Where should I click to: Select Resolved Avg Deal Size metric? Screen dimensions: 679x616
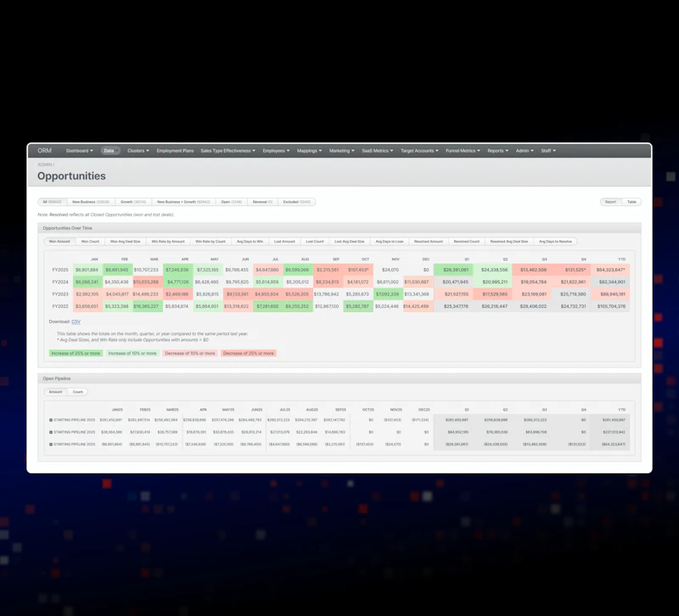508,242
